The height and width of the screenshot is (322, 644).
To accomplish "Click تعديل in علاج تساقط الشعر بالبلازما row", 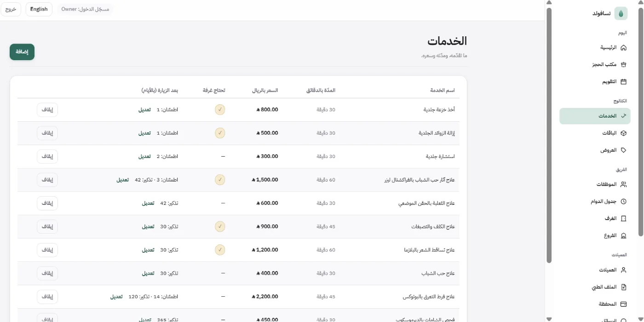I will pos(148,250).
